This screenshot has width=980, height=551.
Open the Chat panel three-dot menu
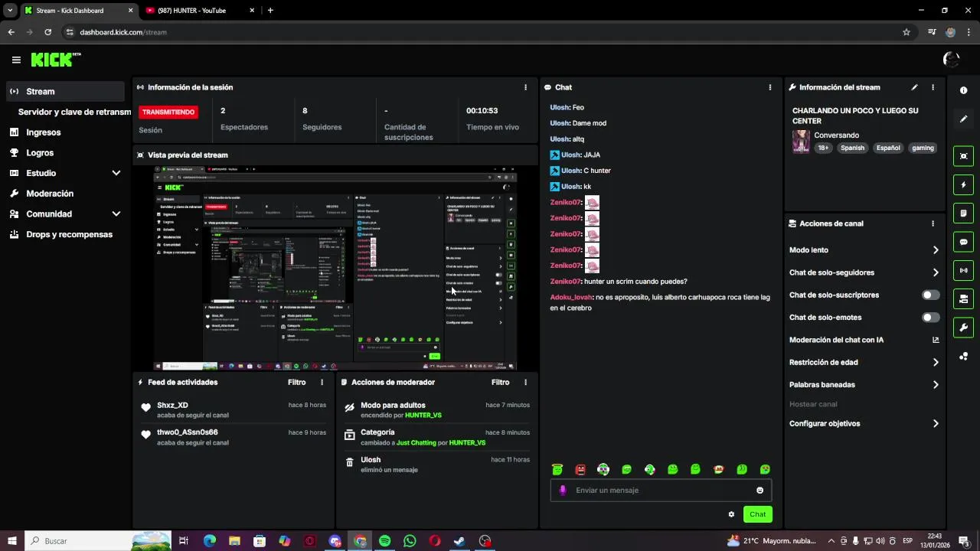point(769,87)
